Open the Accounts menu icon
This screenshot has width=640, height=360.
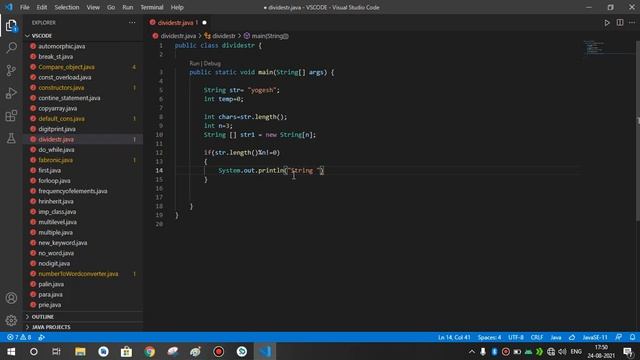tap(11, 298)
